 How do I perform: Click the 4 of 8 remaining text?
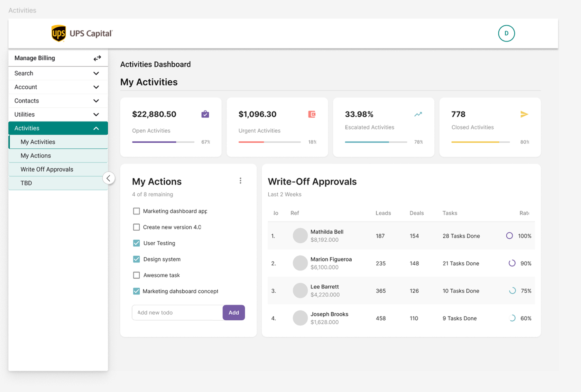tap(152, 194)
